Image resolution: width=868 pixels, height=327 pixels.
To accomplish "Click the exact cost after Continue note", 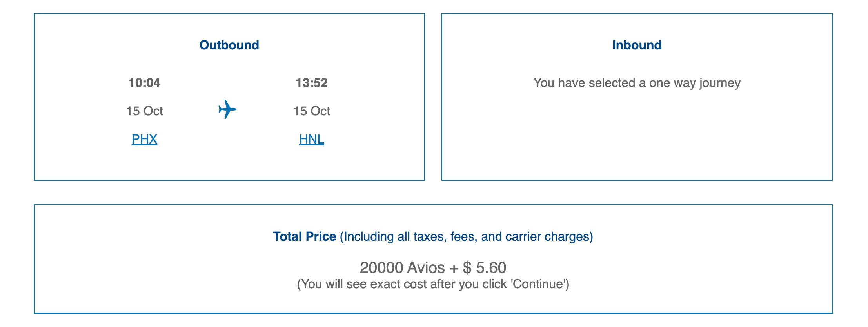I will click(x=433, y=284).
